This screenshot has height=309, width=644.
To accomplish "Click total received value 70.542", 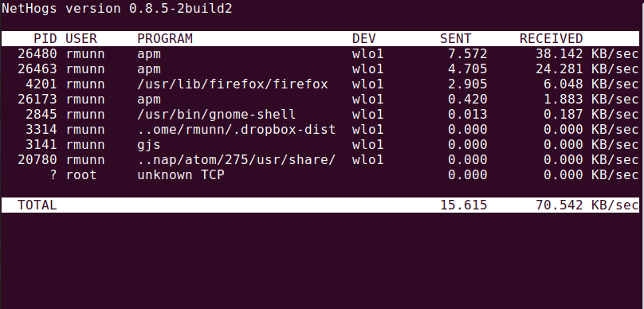I will tap(560, 205).
